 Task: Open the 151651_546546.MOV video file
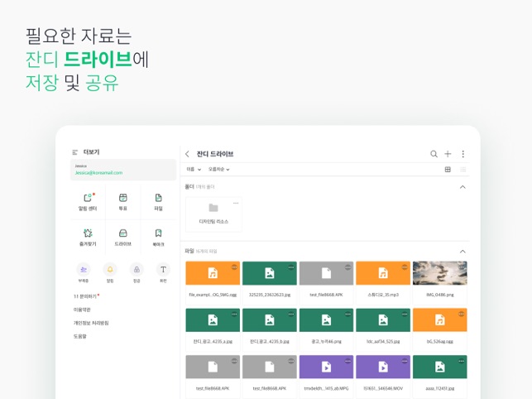click(x=383, y=376)
